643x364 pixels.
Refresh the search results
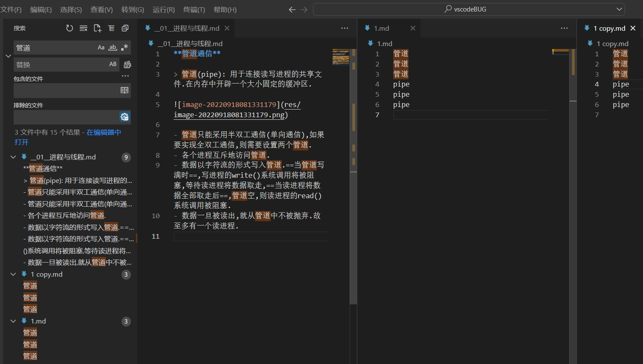click(x=70, y=28)
